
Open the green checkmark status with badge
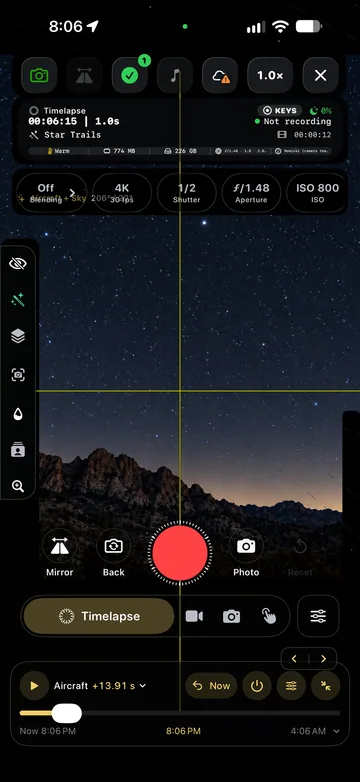coord(130,75)
